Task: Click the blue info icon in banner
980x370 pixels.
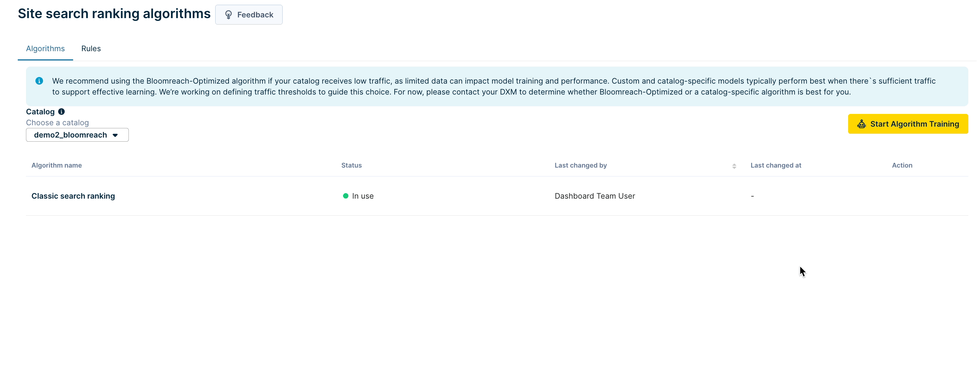Action: tap(39, 81)
